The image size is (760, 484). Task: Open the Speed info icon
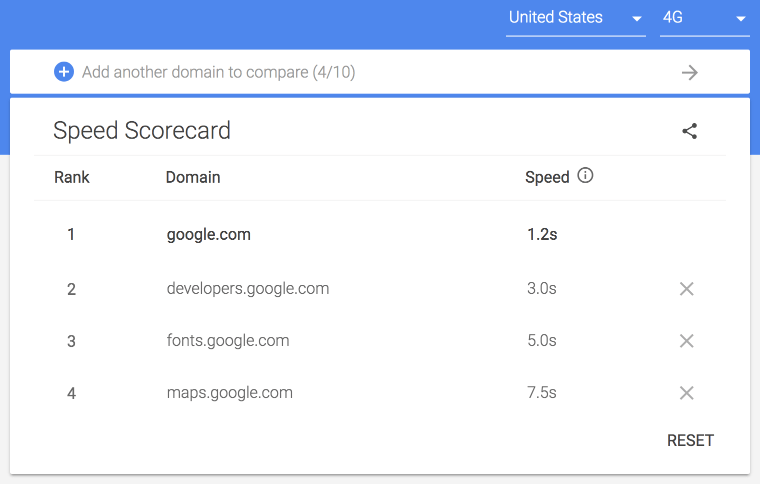click(x=585, y=175)
